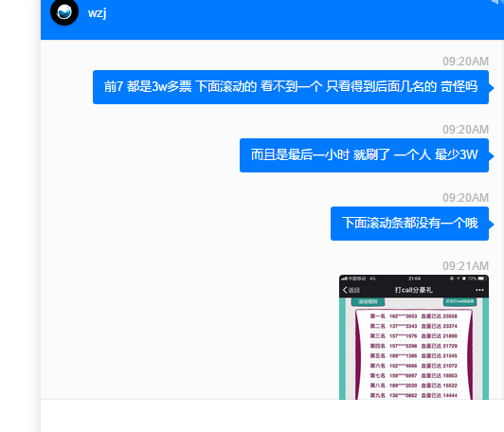
Task: Click timestamp above 下面滚动条 message
Action: [465, 198]
